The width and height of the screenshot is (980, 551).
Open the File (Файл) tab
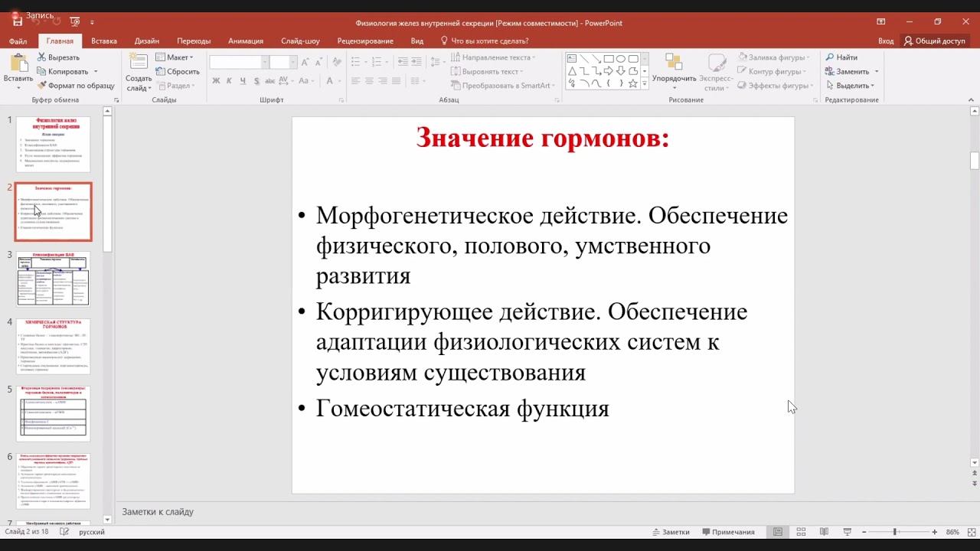click(18, 41)
